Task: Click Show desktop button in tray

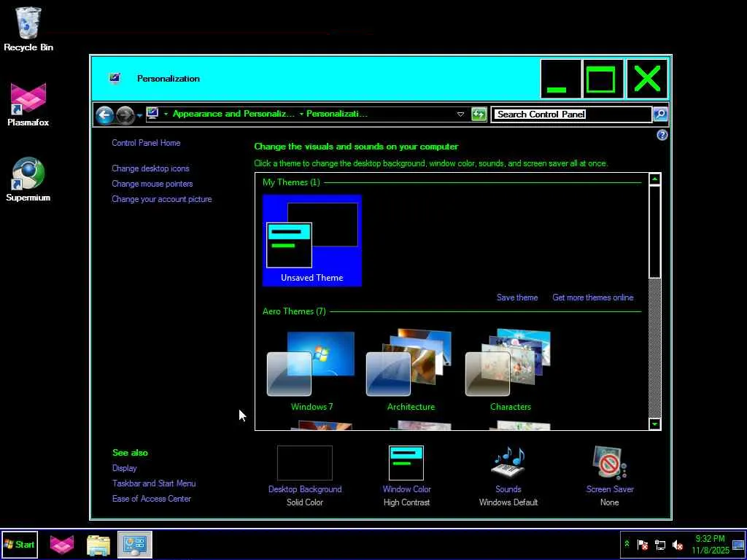Action: point(738,545)
